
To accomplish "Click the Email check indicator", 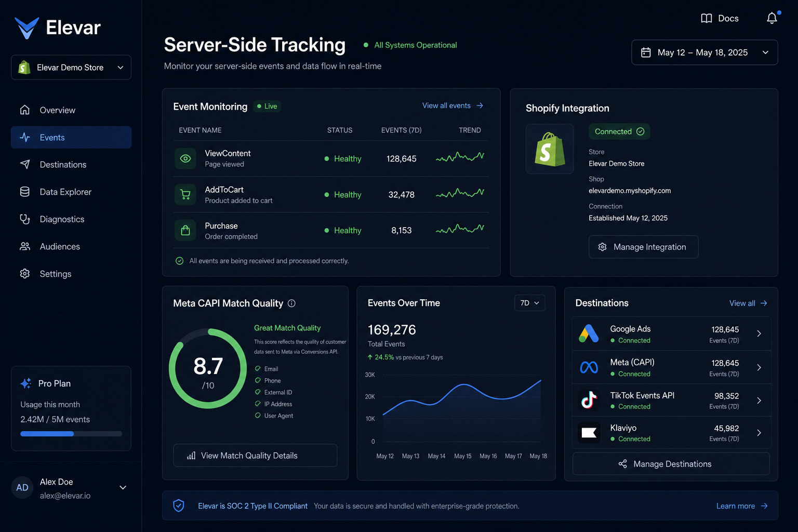I will tap(258, 368).
